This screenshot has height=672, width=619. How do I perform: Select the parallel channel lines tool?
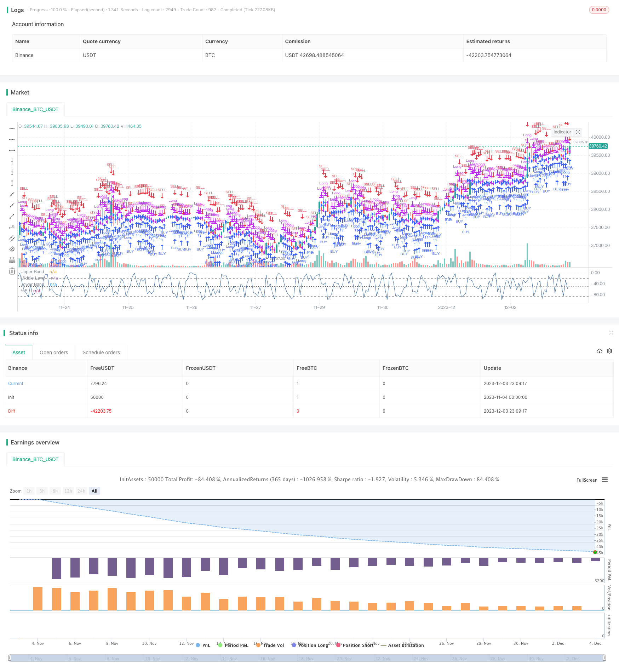coord(12,238)
